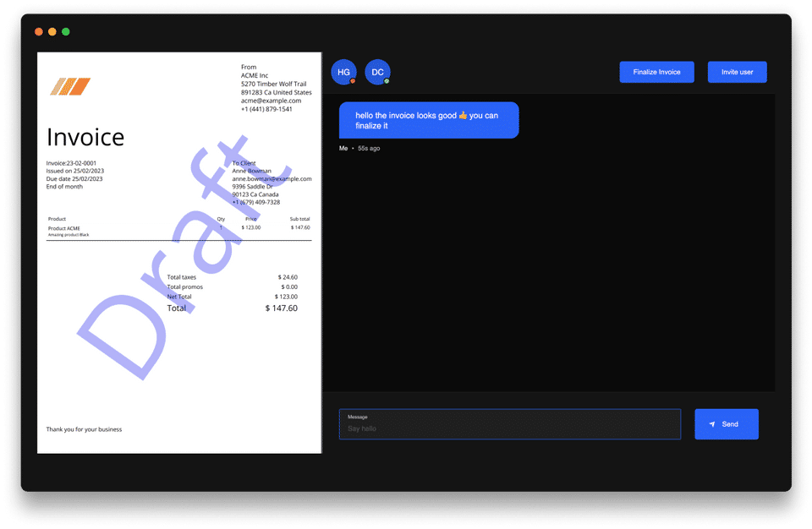Click the '$ 147.60' Total amount
Viewport: 812px width, 529px height.
[281, 308]
